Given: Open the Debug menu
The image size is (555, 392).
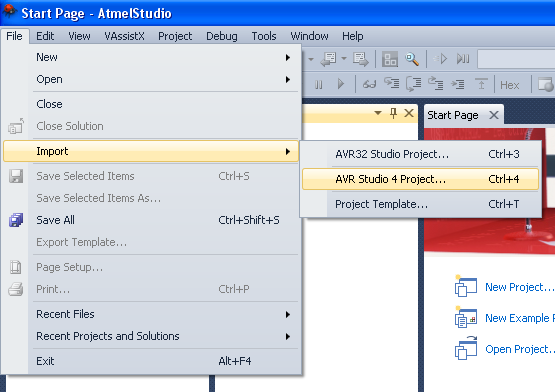Looking at the screenshot, I should pos(222,36).
